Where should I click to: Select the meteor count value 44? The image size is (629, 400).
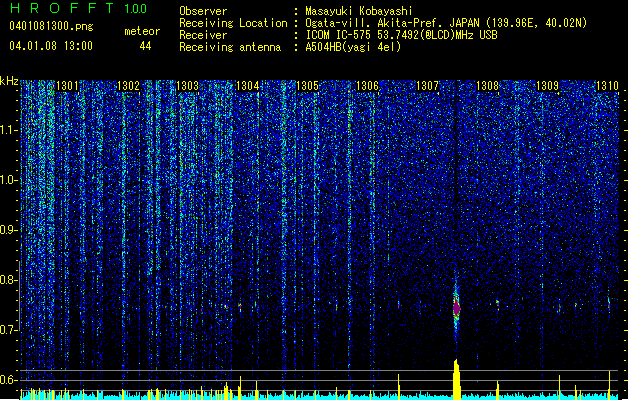[x=145, y=46]
